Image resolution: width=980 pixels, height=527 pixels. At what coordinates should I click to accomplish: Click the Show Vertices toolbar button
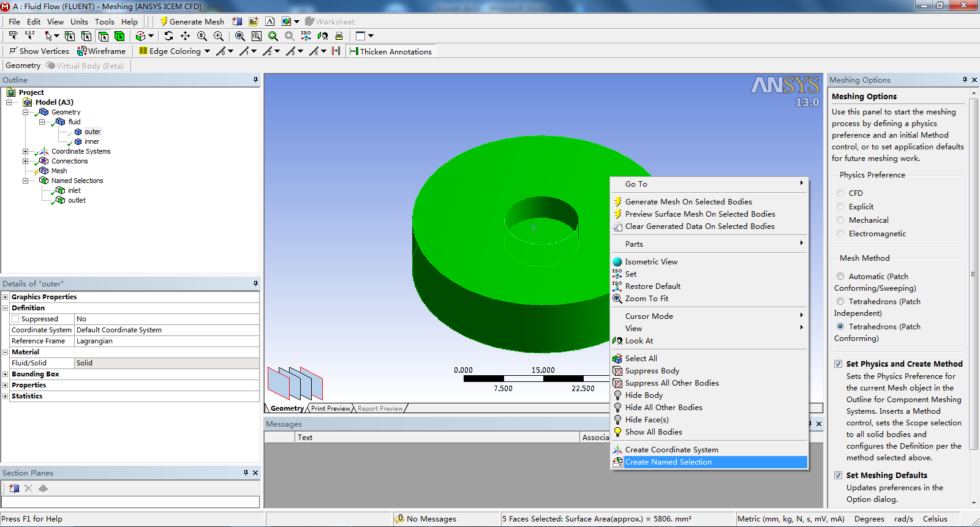tap(39, 51)
